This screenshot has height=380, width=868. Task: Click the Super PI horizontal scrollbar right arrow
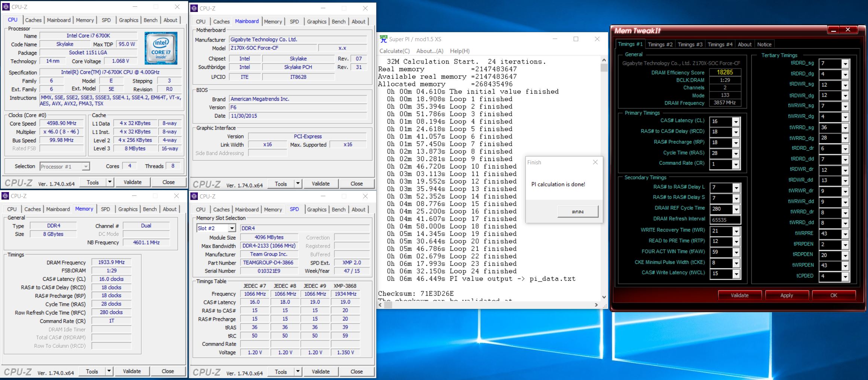596,305
